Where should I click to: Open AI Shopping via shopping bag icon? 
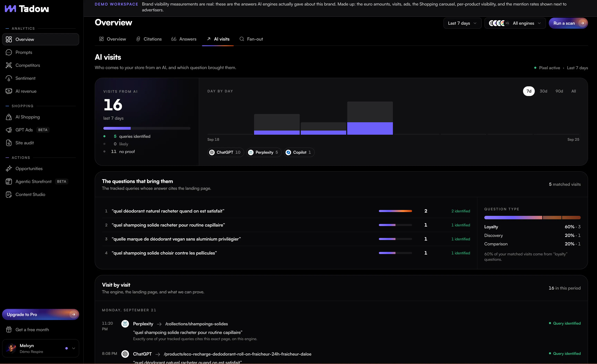tap(9, 117)
